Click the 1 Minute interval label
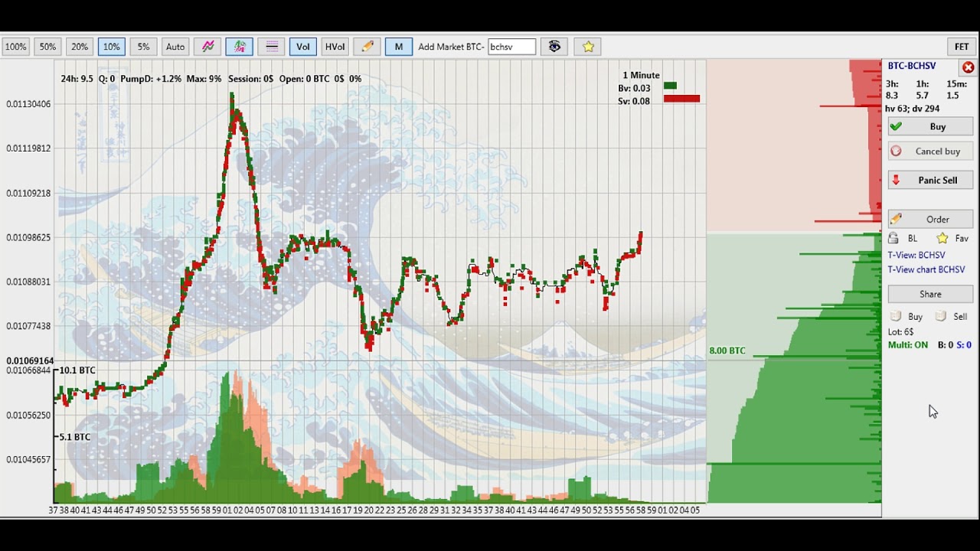980x551 pixels. (641, 75)
